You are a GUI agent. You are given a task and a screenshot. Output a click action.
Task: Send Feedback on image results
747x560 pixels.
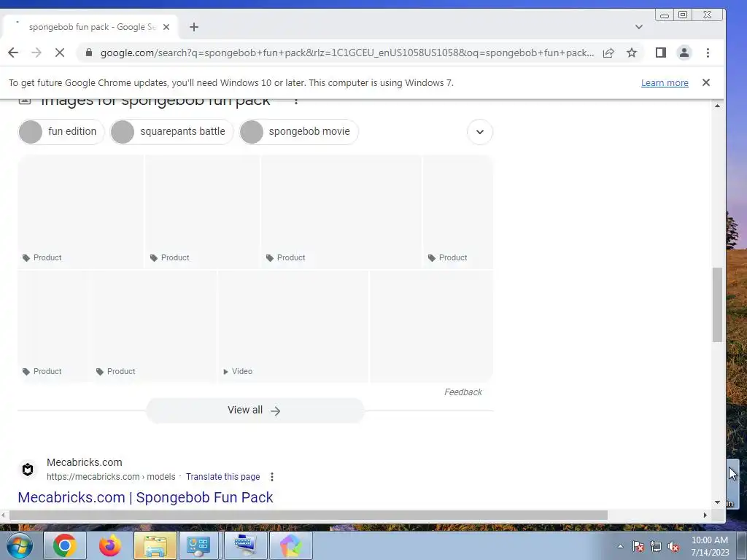pyautogui.click(x=463, y=392)
